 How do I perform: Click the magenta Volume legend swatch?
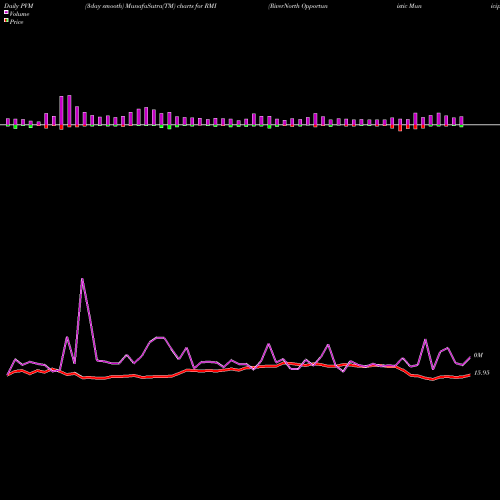click(x=6, y=12)
